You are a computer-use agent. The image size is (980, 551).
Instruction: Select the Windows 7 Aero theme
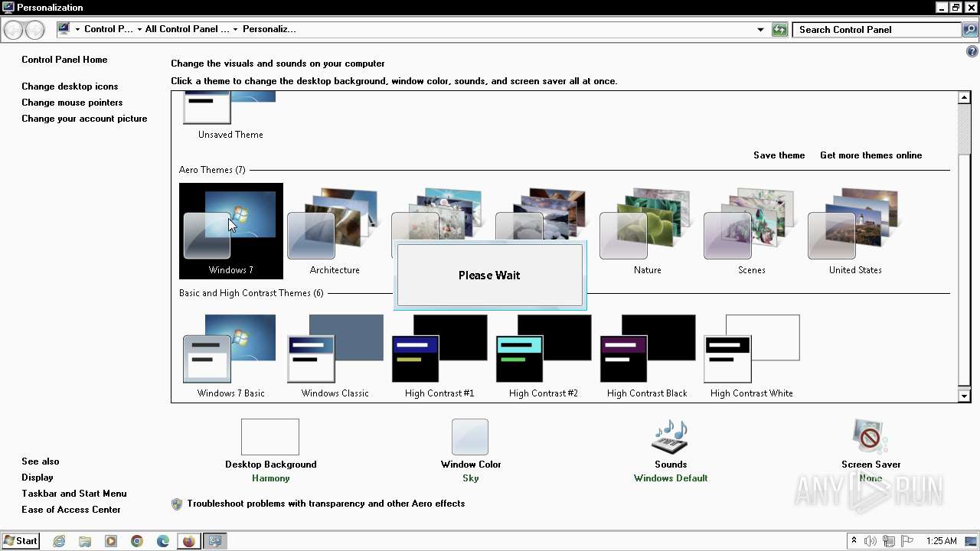click(x=231, y=231)
